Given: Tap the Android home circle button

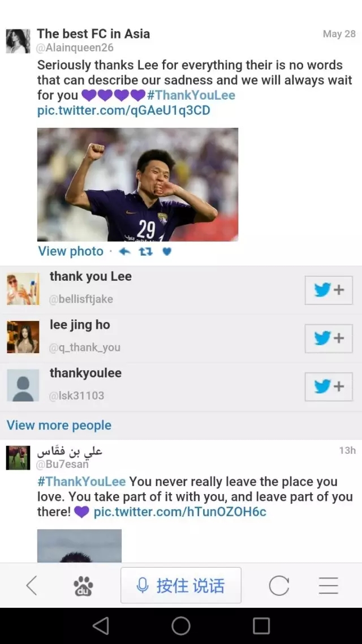Looking at the screenshot, I should click(x=180, y=626).
